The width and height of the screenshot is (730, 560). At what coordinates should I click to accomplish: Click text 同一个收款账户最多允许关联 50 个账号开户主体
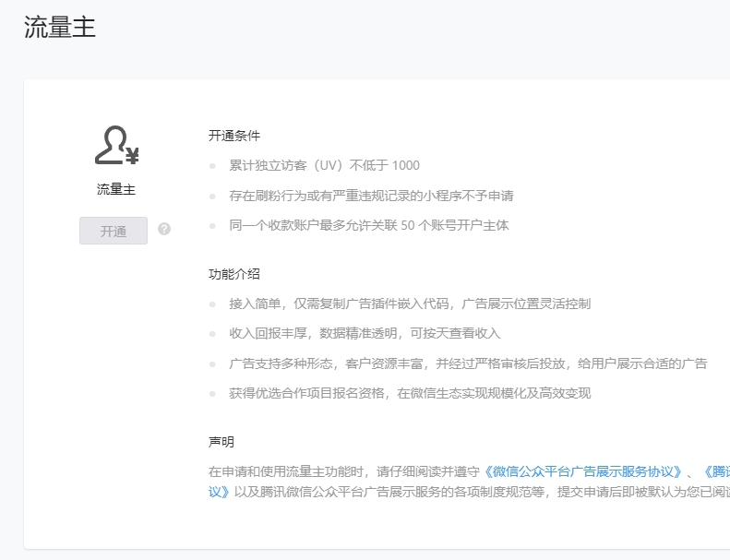pos(369,225)
